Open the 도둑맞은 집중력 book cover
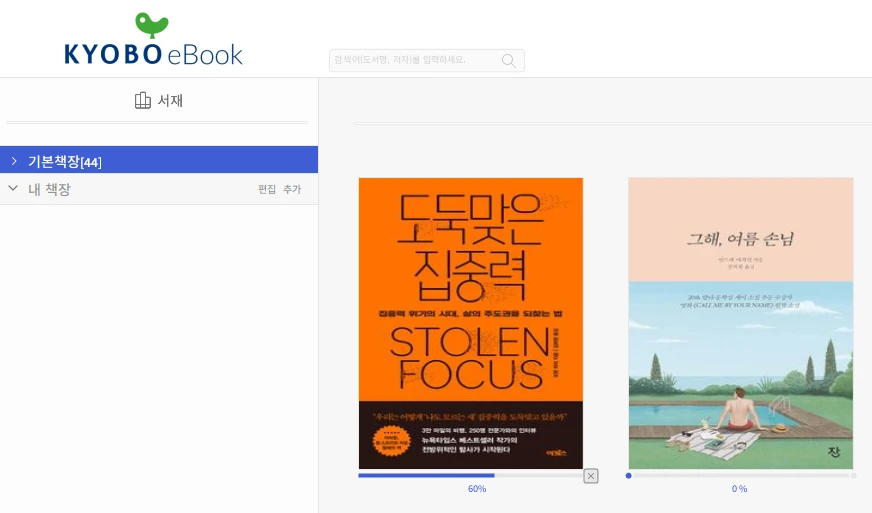This screenshot has height=513, width=872. pyautogui.click(x=470, y=323)
